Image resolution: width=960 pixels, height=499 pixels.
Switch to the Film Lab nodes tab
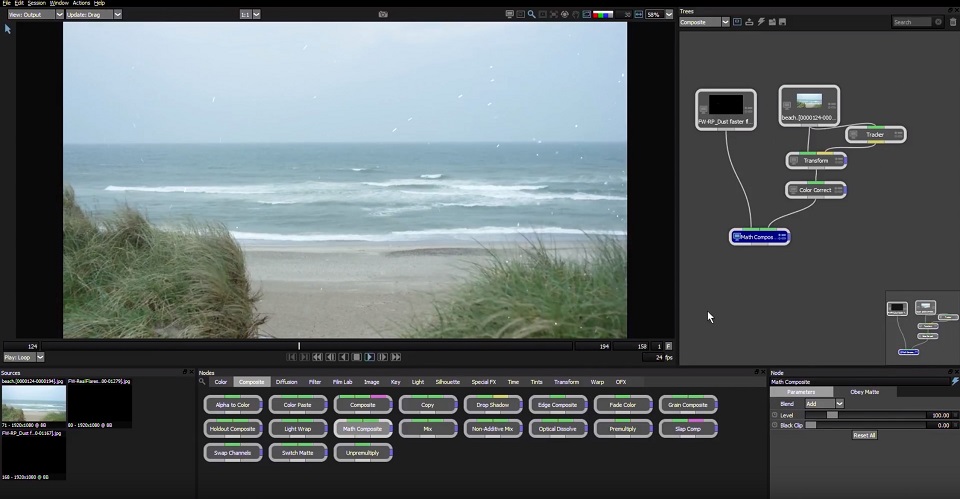click(x=342, y=381)
